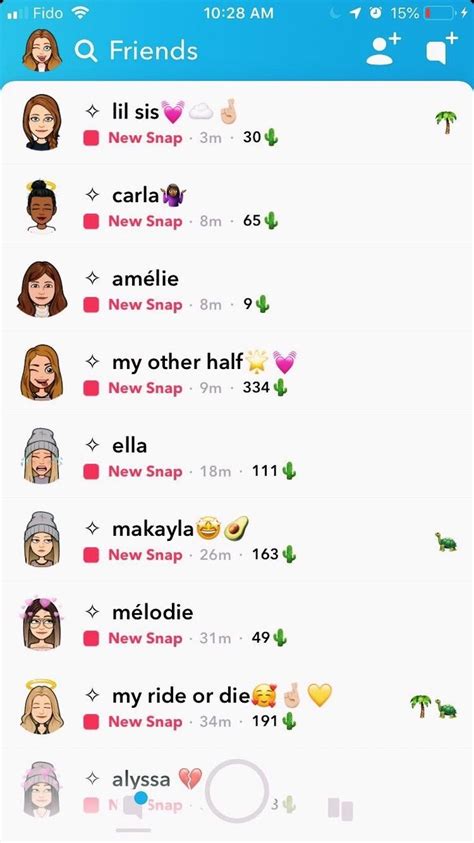Screen dimensions: 474x843
Task: Open the lil sis conversation
Action: pos(237,123)
